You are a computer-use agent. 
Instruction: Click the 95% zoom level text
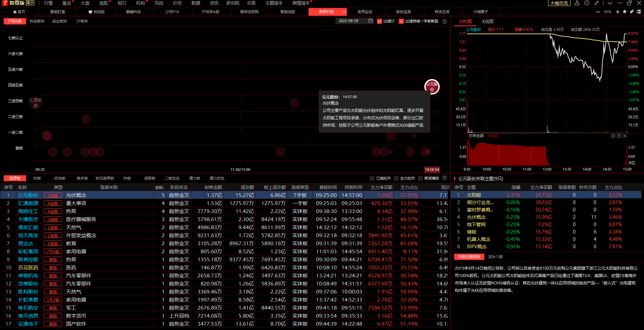(x=607, y=12)
